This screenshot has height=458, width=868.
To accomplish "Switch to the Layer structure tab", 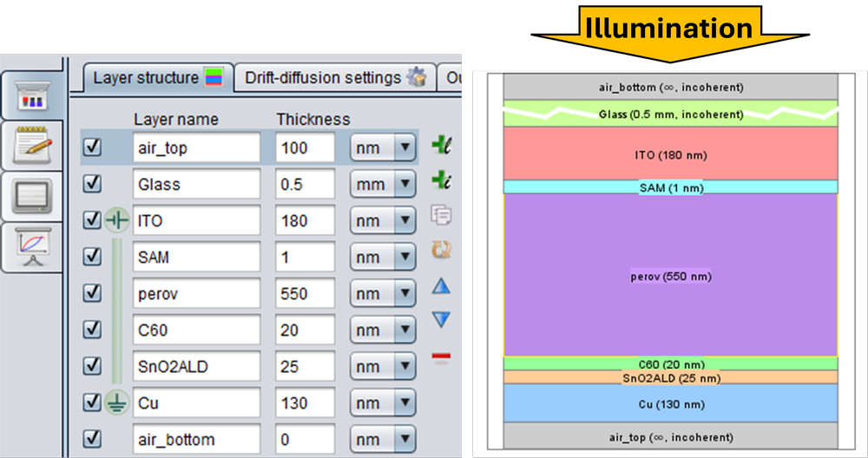I will [158, 78].
